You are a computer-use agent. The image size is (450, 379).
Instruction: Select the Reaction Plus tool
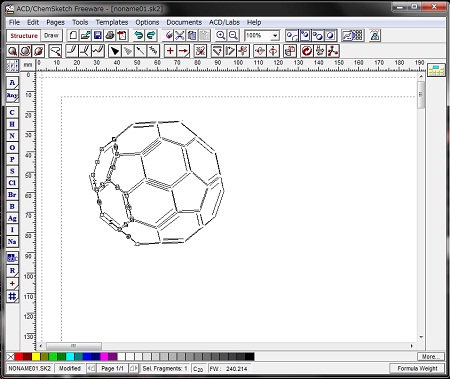click(x=170, y=51)
